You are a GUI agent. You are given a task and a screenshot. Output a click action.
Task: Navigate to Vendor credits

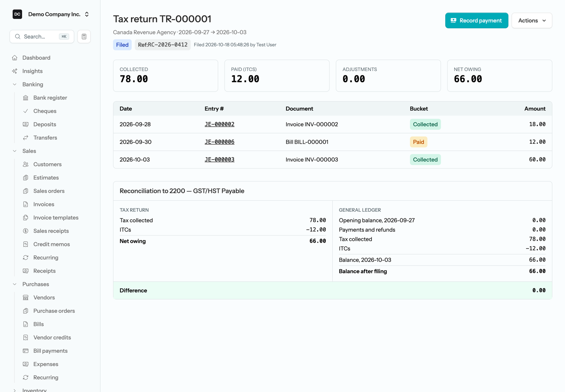tap(52, 338)
